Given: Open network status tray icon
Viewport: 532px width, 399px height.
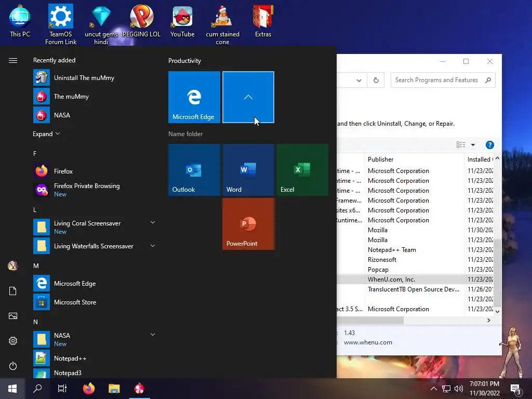Looking at the screenshot, I should tap(446, 389).
